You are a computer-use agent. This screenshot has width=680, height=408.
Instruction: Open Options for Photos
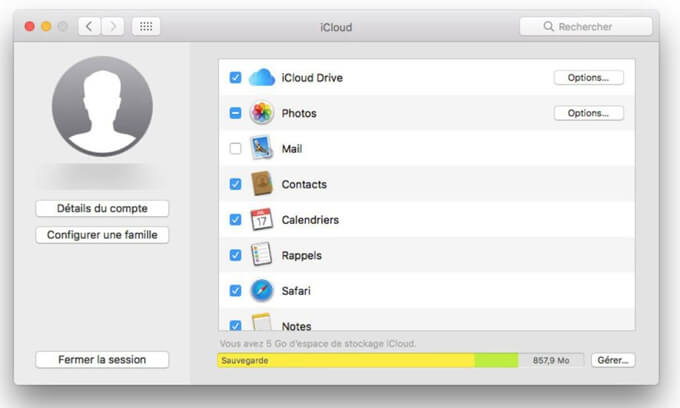pyautogui.click(x=588, y=113)
